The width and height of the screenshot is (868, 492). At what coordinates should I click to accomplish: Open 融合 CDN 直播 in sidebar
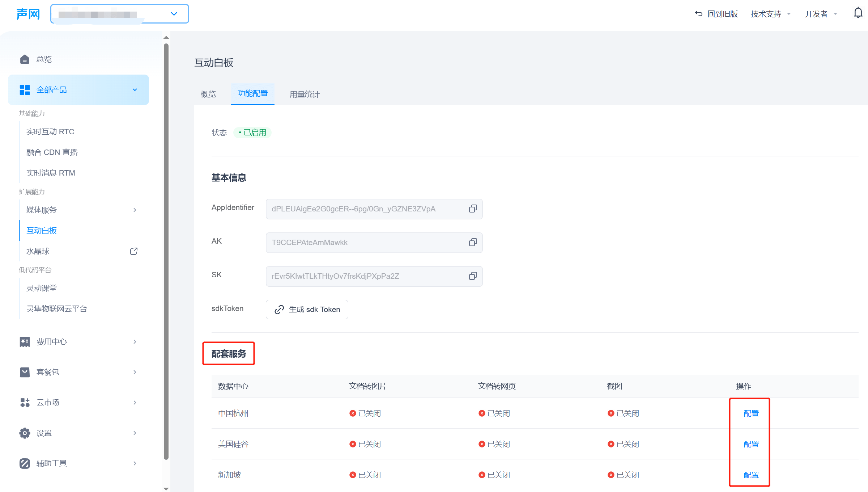coord(52,152)
